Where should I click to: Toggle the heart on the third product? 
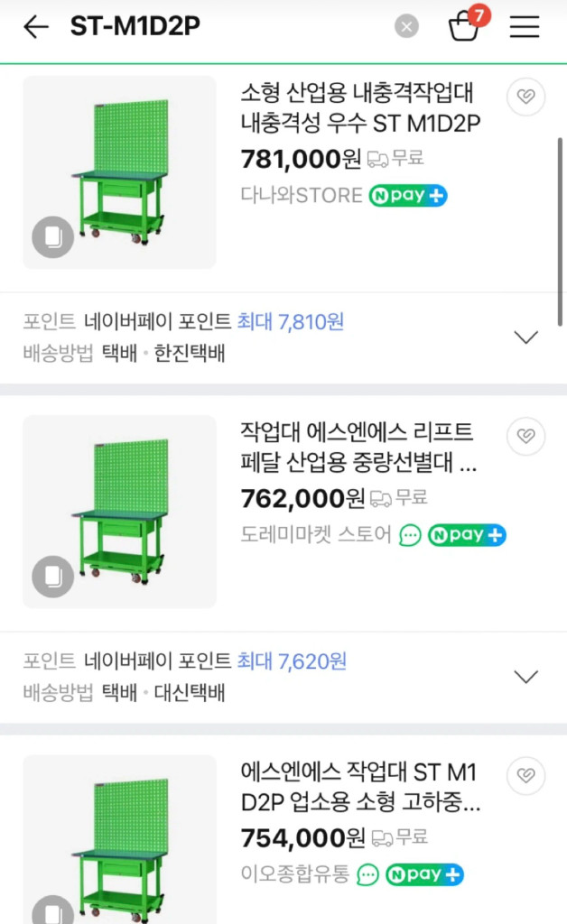[525, 776]
